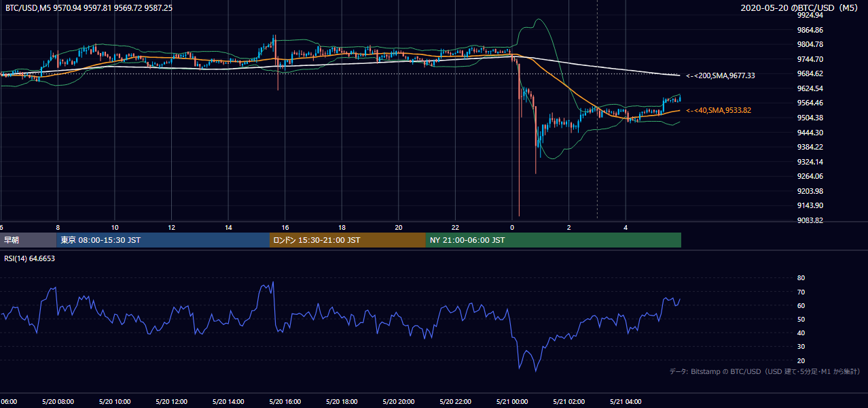The width and height of the screenshot is (868, 408).
Task: Click price axis value 9624.54
Action: pos(810,88)
